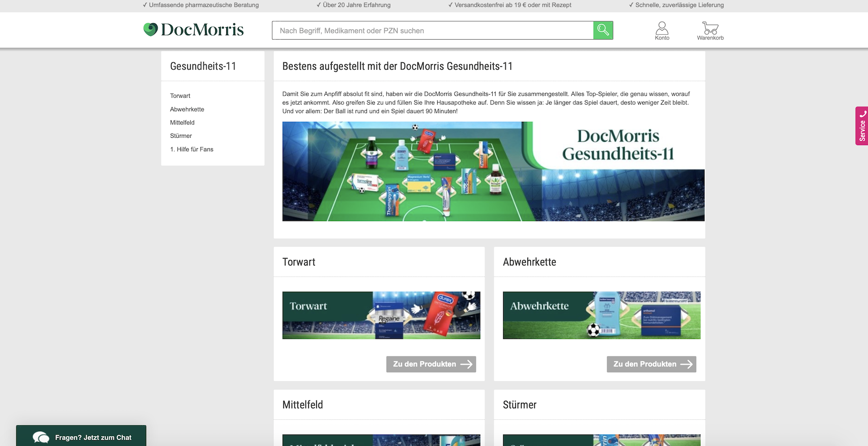The height and width of the screenshot is (446, 868).
Task: Select Torwart in the sidebar menu
Action: coord(180,96)
